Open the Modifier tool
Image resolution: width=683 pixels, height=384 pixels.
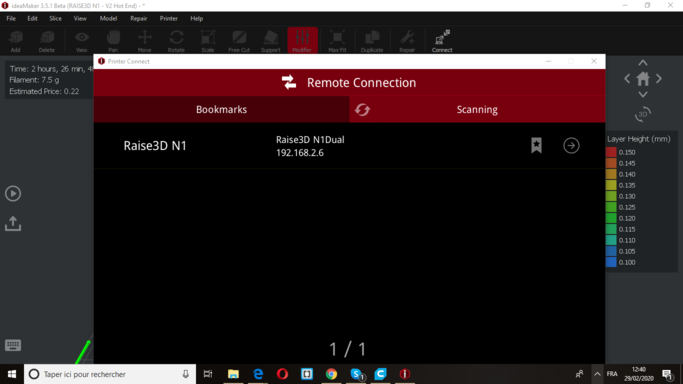click(x=302, y=41)
